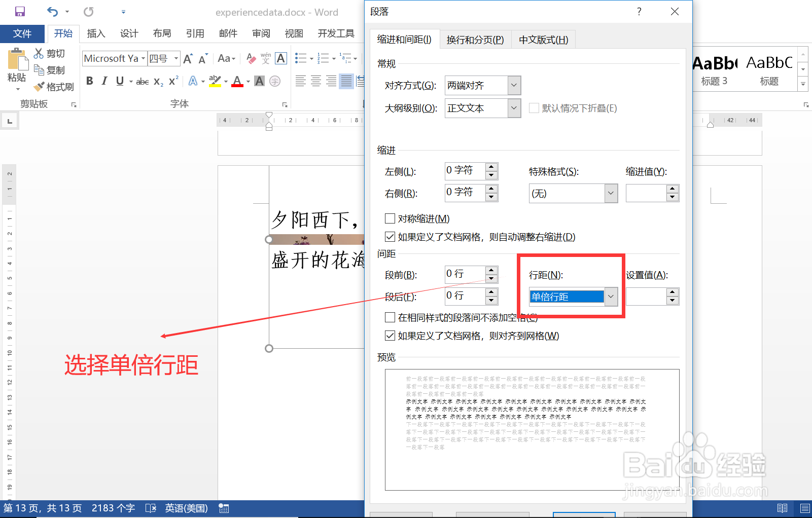Set the font color to red

(x=237, y=81)
